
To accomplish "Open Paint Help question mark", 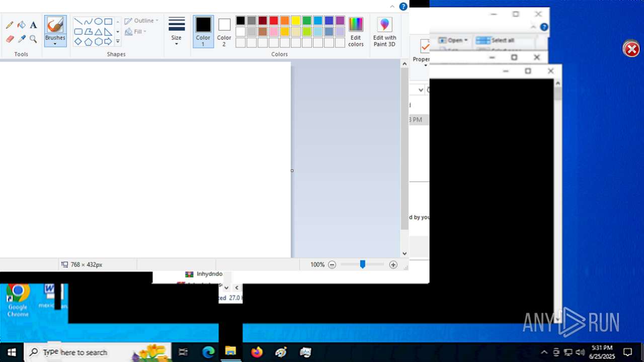I will [x=403, y=7].
